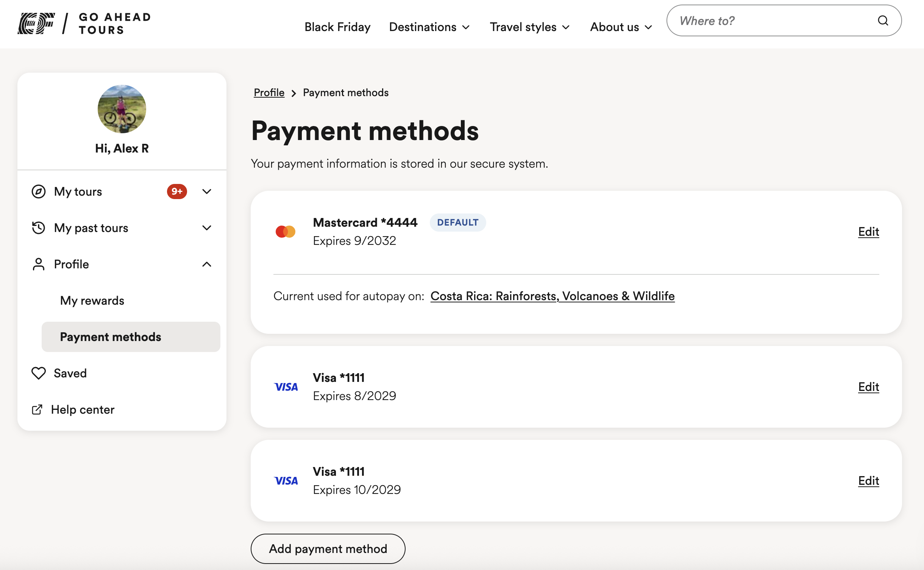The height and width of the screenshot is (570, 924).
Task: Click the Visa icon on the 8/2029 card
Action: tap(286, 386)
